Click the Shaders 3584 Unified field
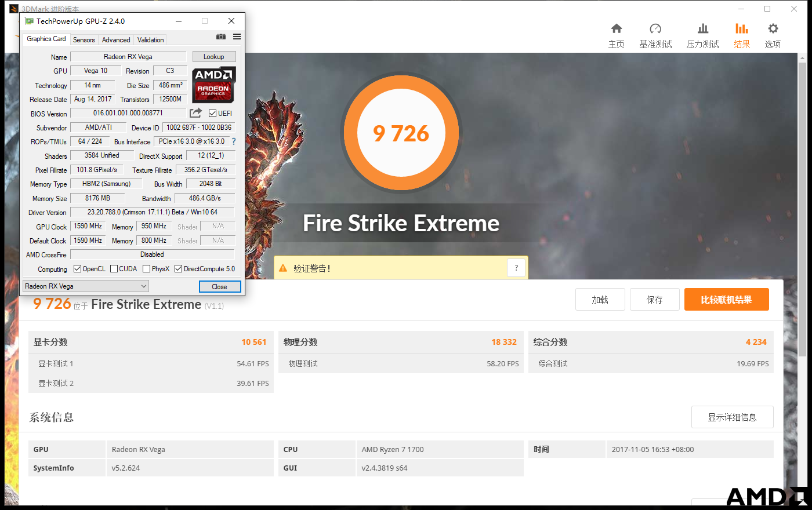 [x=102, y=155]
